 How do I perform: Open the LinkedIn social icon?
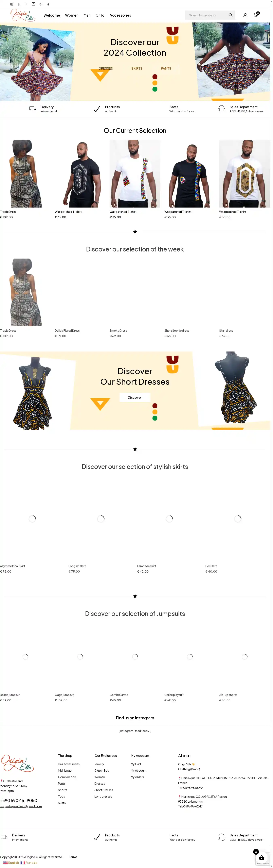pos(34,4)
